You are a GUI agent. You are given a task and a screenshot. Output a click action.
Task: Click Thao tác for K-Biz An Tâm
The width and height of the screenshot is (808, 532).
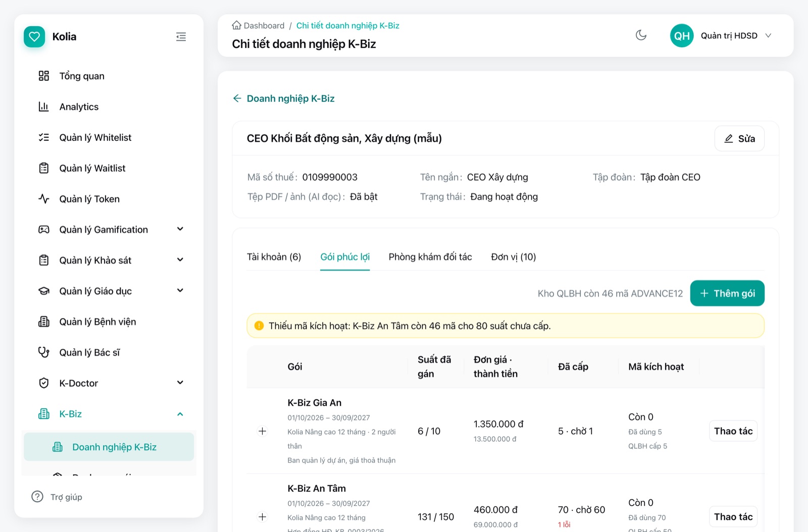(733, 517)
